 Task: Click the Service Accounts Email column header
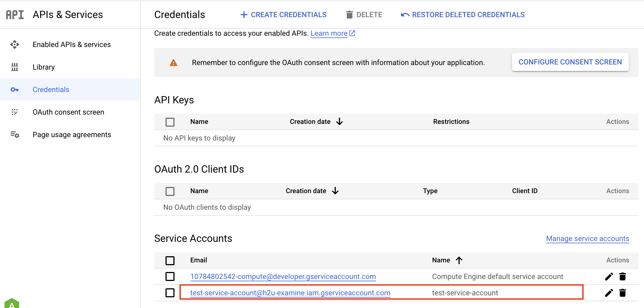(x=198, y=260)
